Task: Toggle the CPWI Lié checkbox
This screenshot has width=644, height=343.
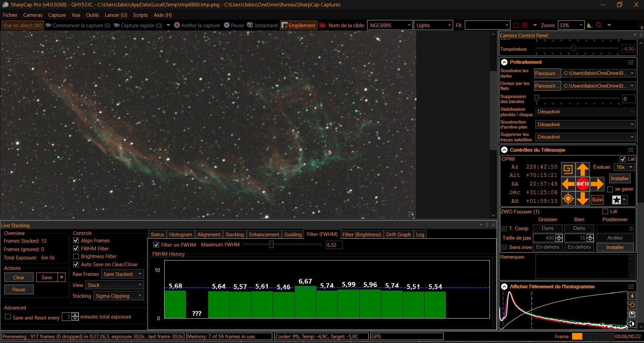Action: coord(623,159)
